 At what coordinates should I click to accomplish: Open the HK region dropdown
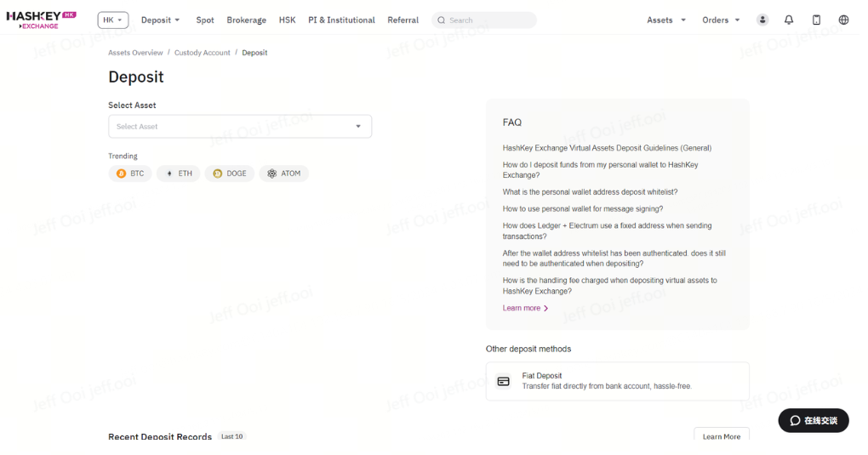(113, 20)
